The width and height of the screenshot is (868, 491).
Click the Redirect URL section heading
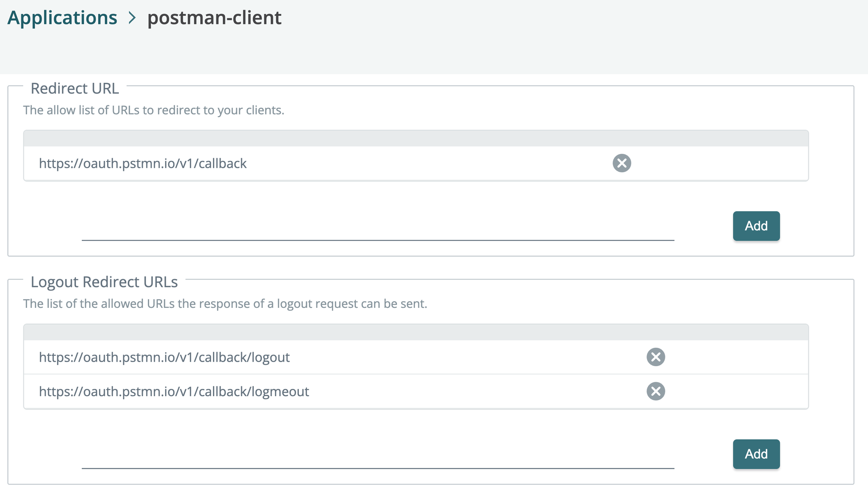75,88
